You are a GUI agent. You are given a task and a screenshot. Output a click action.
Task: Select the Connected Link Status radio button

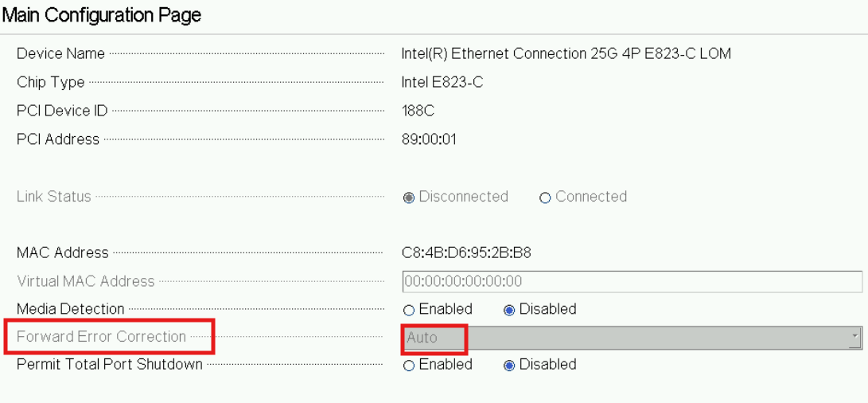pos(545,198)
